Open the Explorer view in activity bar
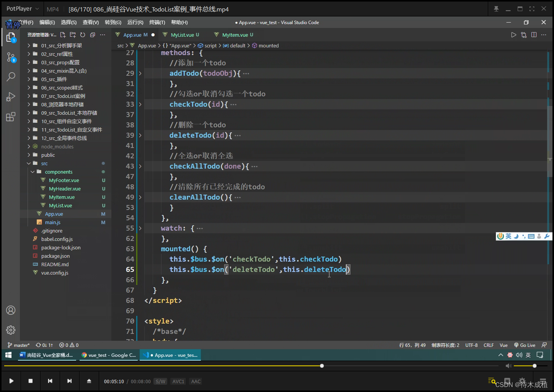554x392 pixels. click(x=11, y=37)
